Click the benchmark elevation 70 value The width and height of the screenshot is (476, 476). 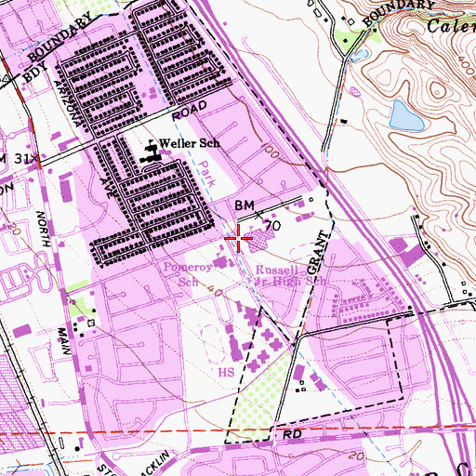pyautogui.click(x=272, y=226)
